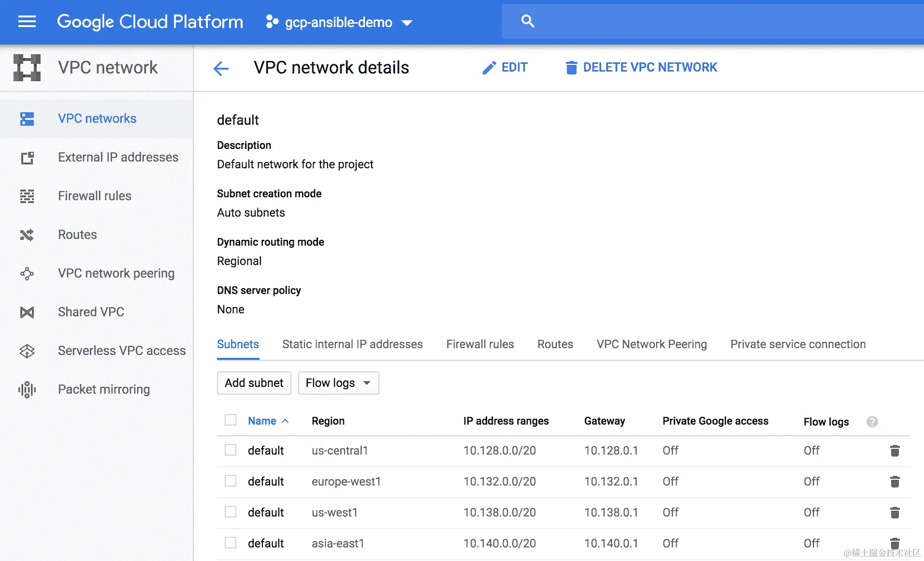
Task: Toggle the select-all subnets checkbox
Action: (x=231, y=420)
